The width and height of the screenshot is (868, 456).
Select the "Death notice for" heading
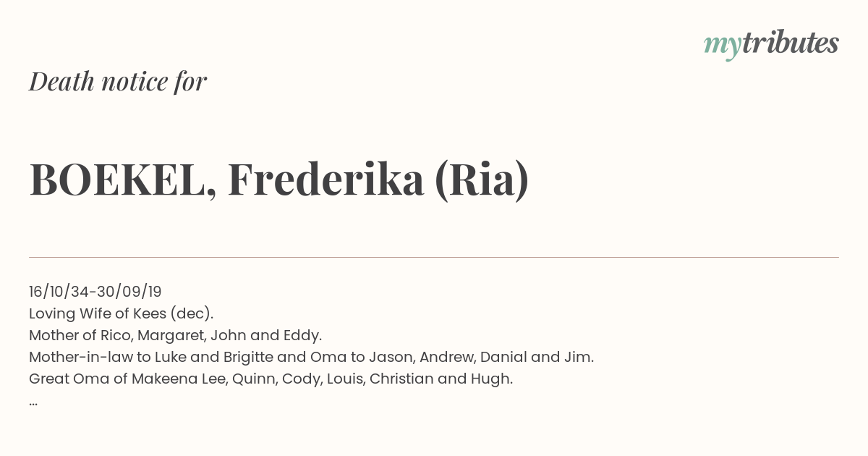pyautogui.click(x=118, y=81)
